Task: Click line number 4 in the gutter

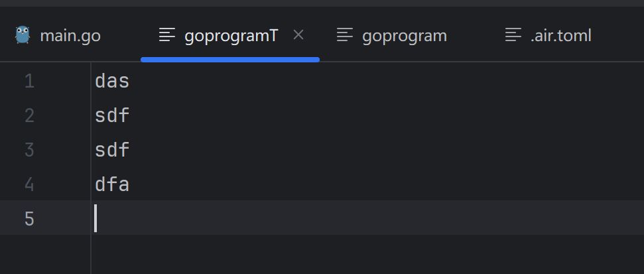Action: coord(29,184)
